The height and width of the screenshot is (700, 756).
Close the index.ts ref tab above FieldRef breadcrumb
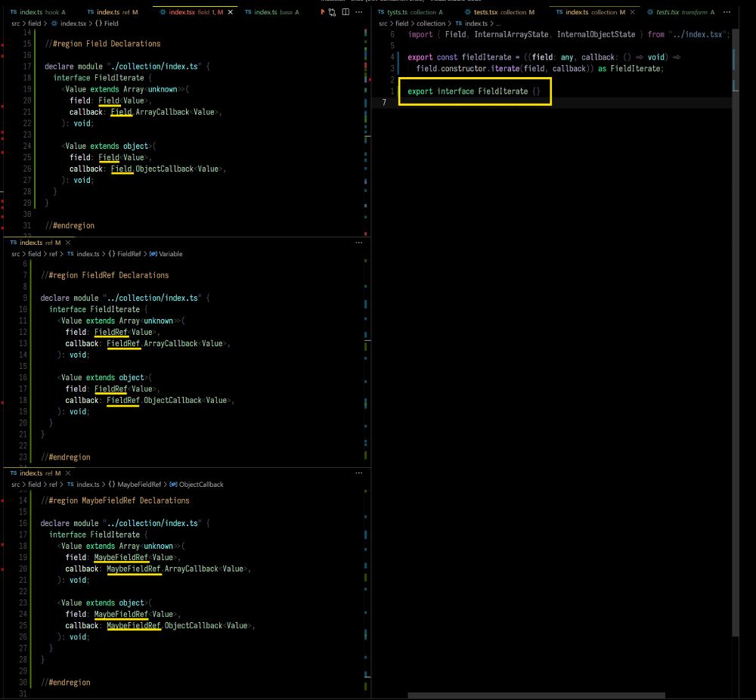click(x=68, y=243)
